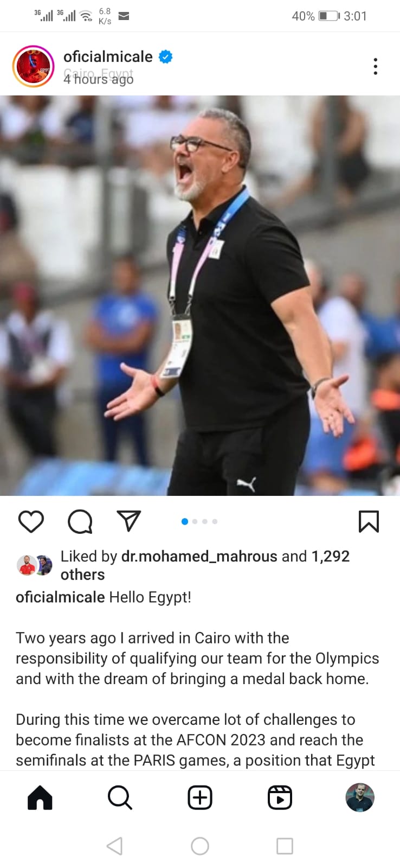Tap Android recent apps square button

[285, 846]
